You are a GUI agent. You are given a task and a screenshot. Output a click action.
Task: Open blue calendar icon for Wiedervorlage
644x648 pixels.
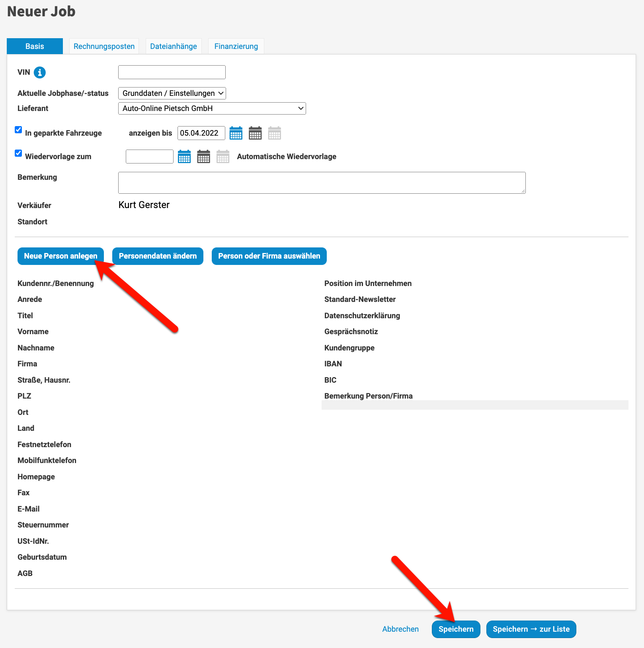(x=184, y=157)
